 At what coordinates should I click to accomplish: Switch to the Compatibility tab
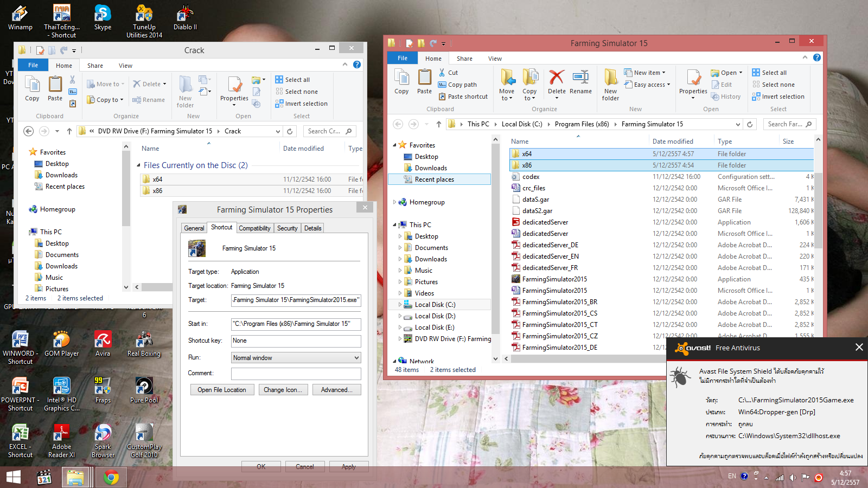pos(254,228)
